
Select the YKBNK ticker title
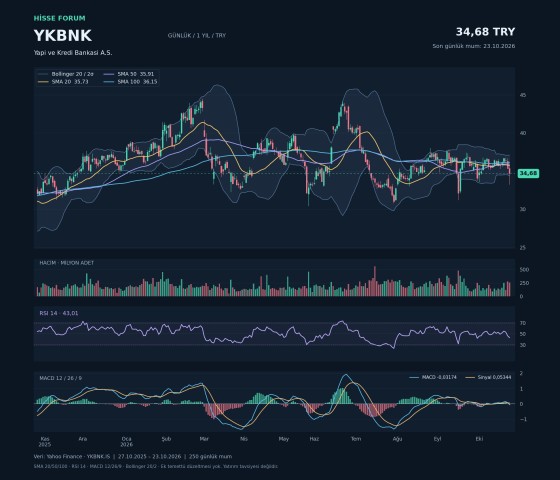point(63,36)
